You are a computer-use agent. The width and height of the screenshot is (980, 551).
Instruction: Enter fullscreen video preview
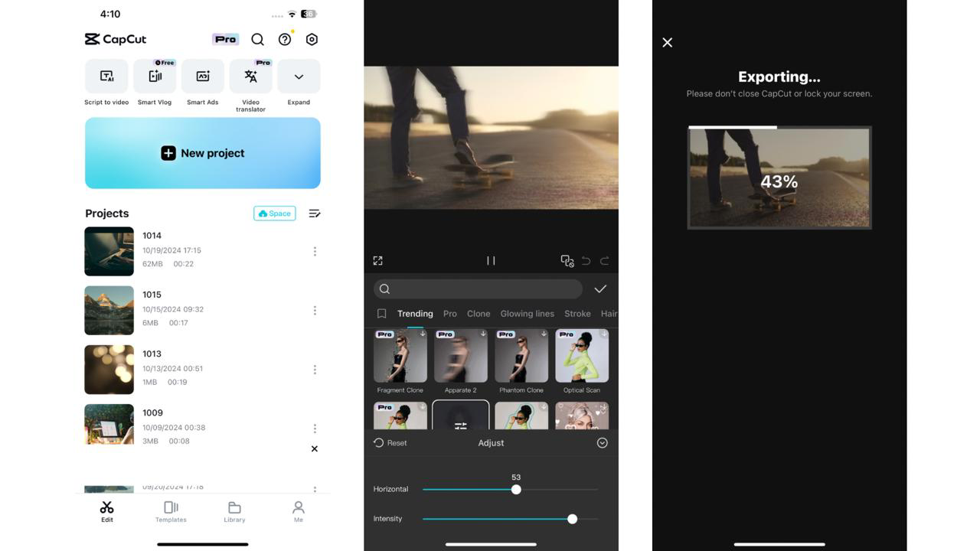[x=377, y=261]
